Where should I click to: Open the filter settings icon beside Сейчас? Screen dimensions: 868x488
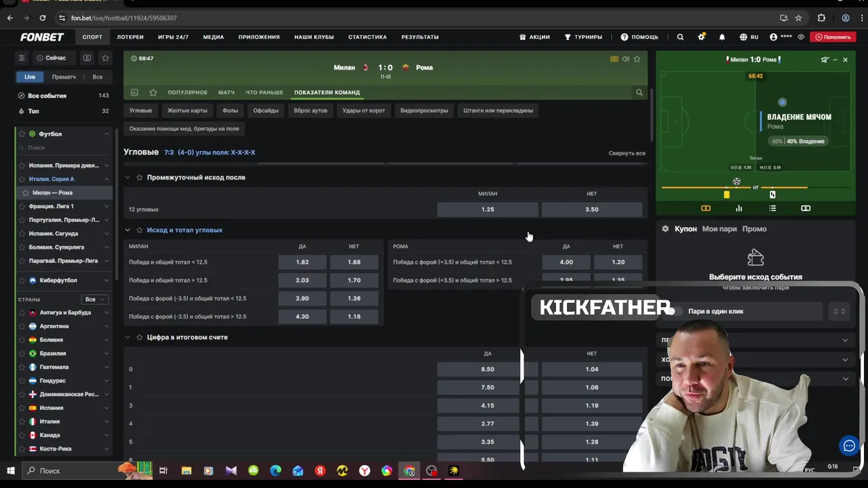pyautogui.click(x=22, y=58)
